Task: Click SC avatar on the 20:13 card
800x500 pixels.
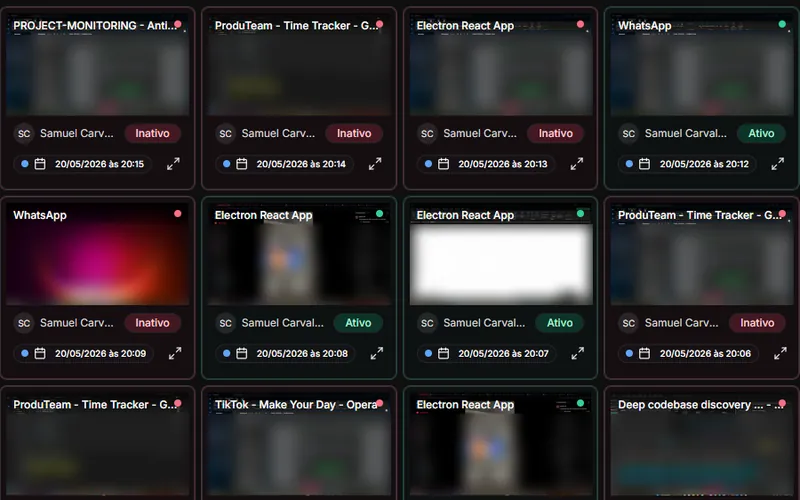Action: 427,134
